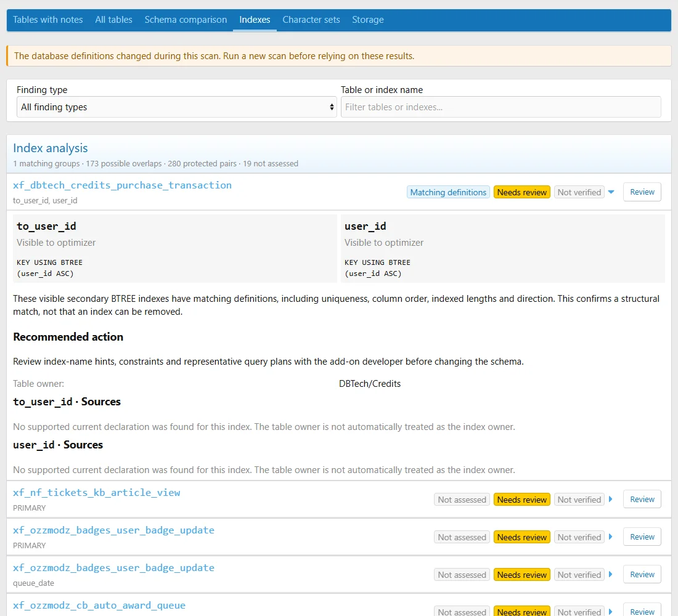Switch to the Tables with notes tab
678x616 pixels.
47,20
